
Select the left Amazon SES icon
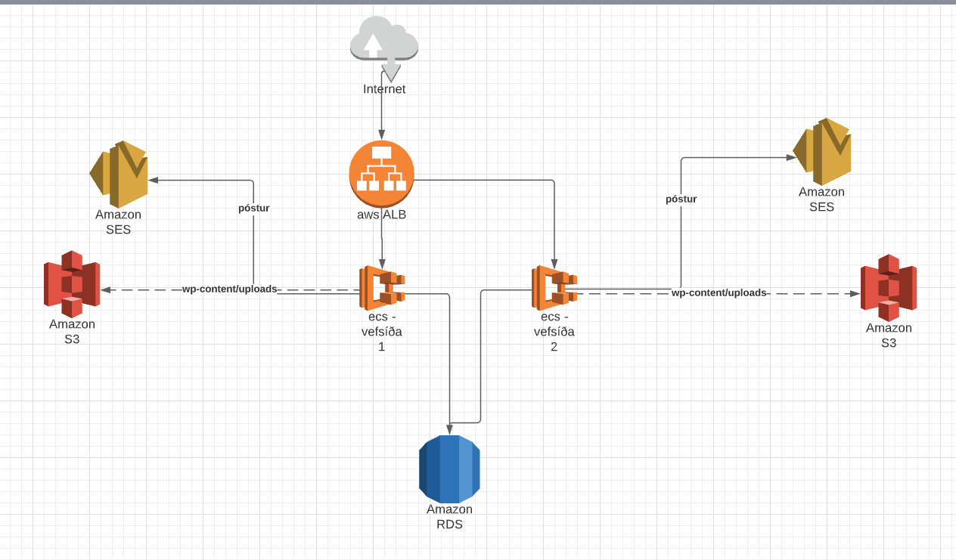point(118,175)
